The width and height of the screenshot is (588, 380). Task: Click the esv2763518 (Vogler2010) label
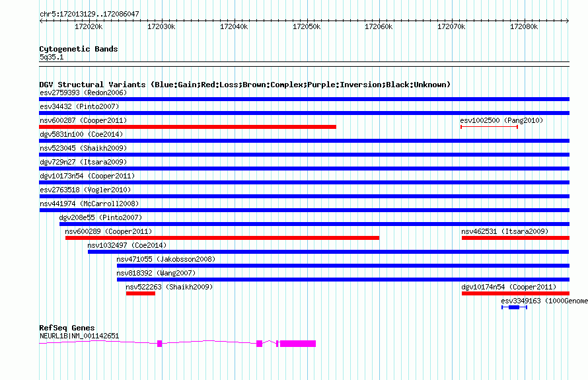85,190
